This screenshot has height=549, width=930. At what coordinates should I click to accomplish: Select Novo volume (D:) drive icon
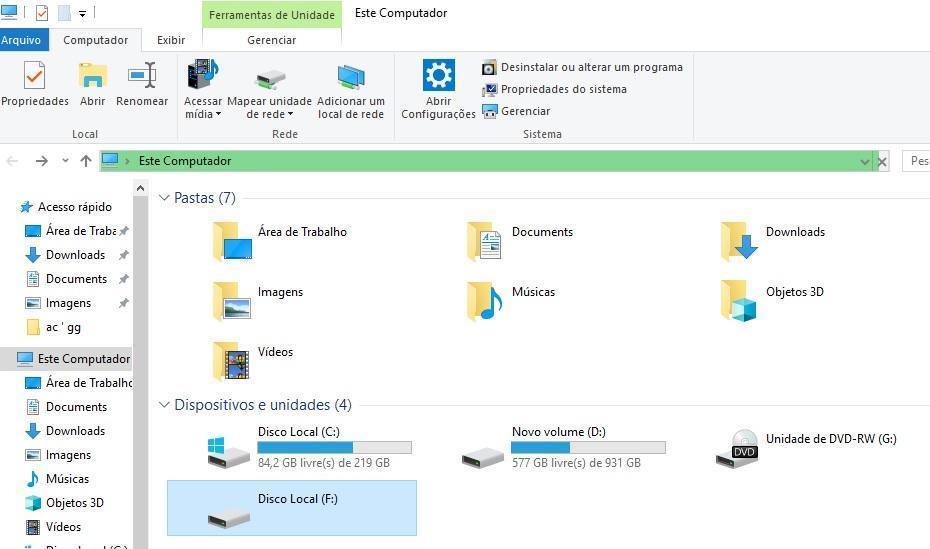[x=483, y=457]
